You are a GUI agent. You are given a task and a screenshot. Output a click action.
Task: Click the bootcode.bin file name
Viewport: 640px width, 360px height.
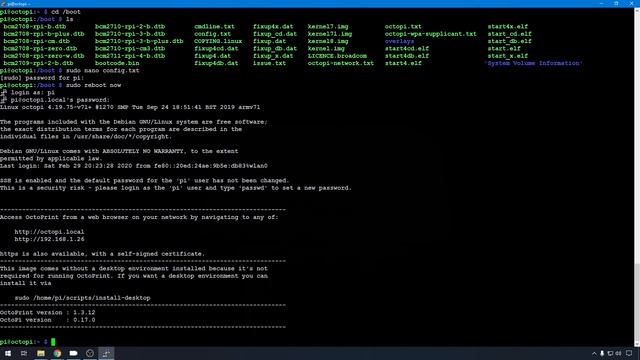tap(117, 63)
